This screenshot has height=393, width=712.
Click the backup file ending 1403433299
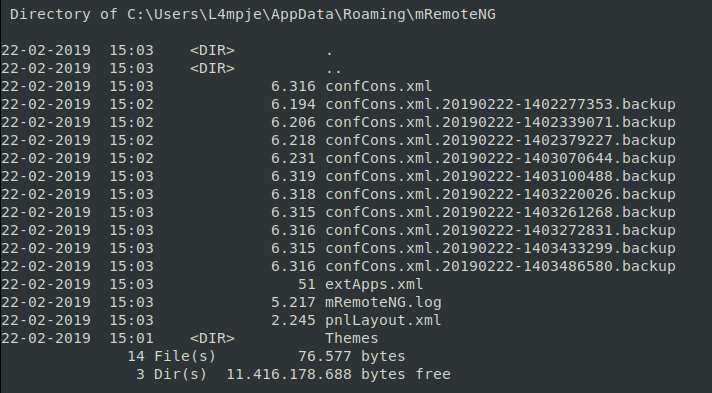(500, 249)
